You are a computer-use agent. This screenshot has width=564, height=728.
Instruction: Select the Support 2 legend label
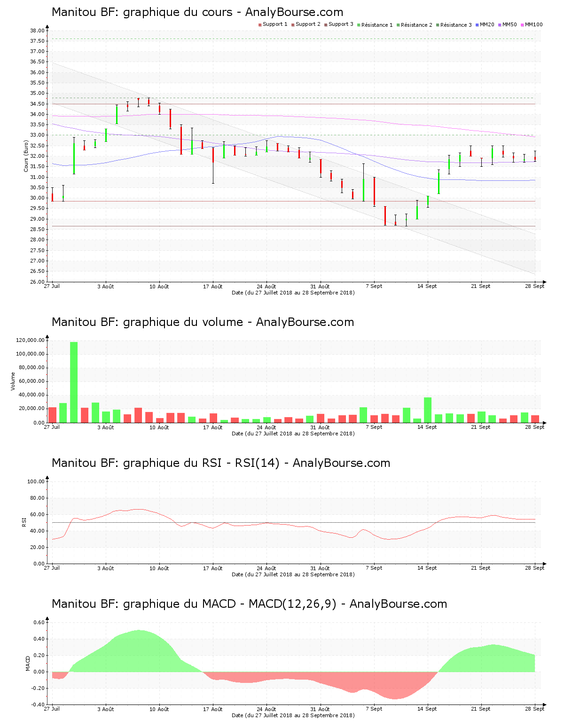[308, 24]
